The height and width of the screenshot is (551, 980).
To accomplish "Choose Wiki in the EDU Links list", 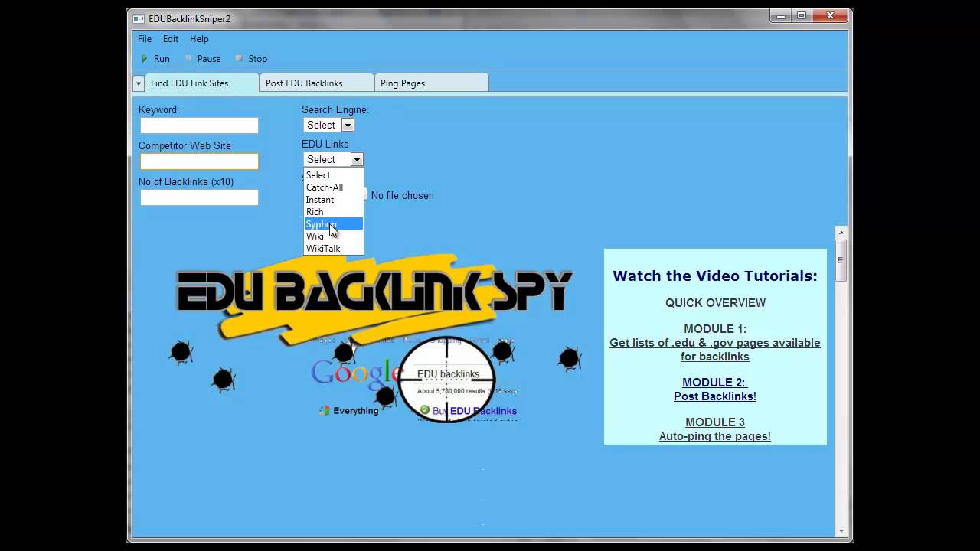I will click(x=334, y=236).
